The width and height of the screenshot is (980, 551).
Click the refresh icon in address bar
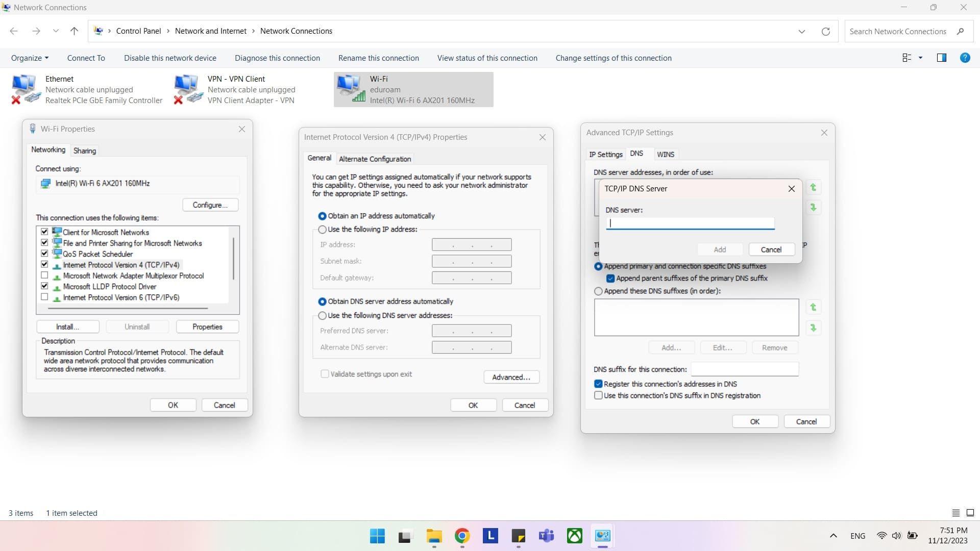(x=825, y=31)
